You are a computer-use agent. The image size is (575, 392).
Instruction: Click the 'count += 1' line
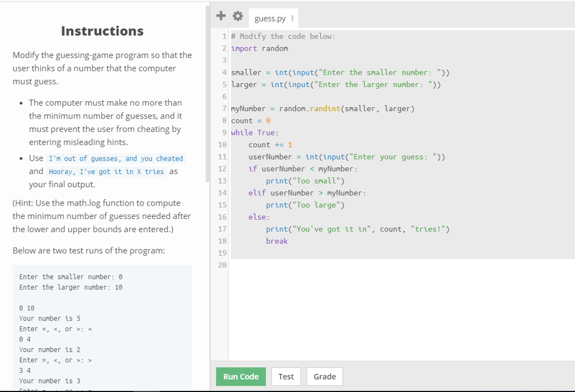pos(270,145)
